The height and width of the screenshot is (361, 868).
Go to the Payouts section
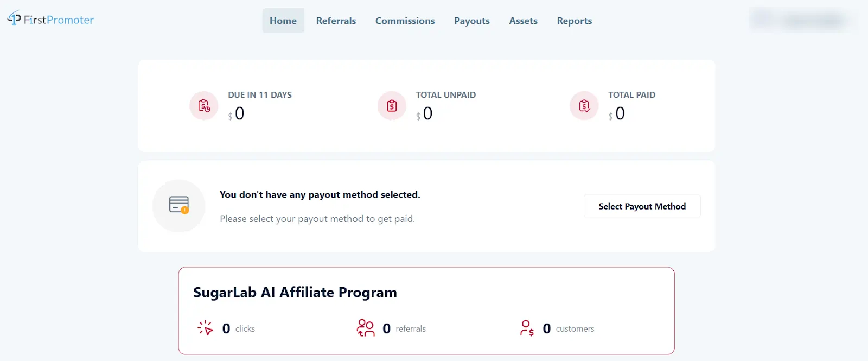click(x=471, y=21)
